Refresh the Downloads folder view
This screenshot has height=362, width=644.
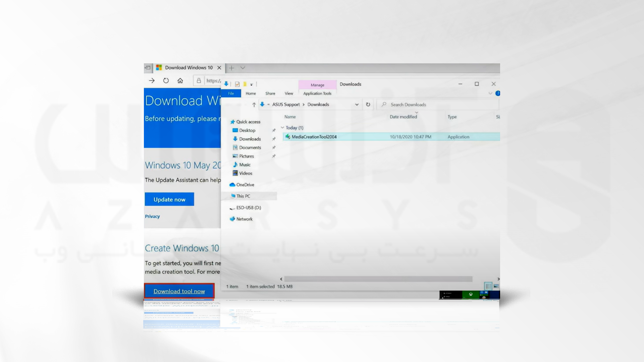(368, 105)
